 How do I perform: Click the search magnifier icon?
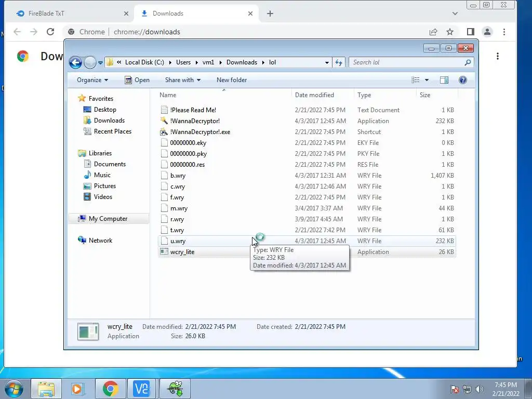pos(468,62)
